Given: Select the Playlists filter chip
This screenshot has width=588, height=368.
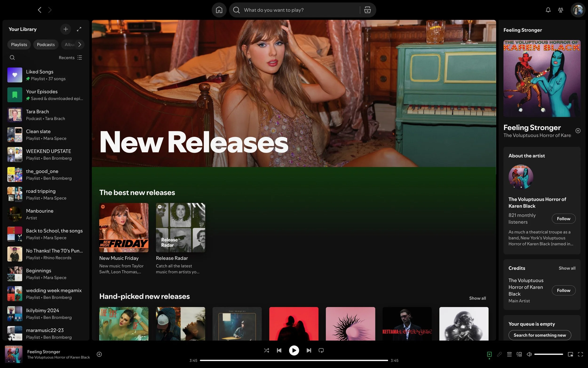Looking at the screenshot, I should 19,44.
